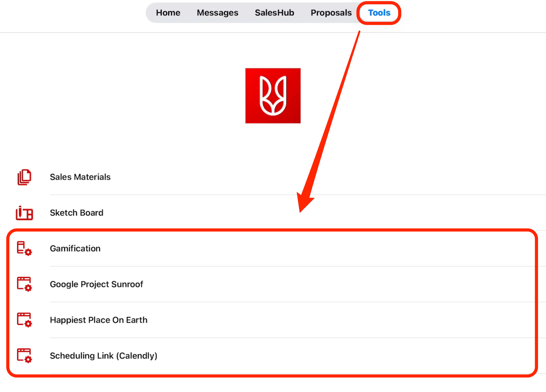Launch the Sketch Board tool

[x=77, y=213]
